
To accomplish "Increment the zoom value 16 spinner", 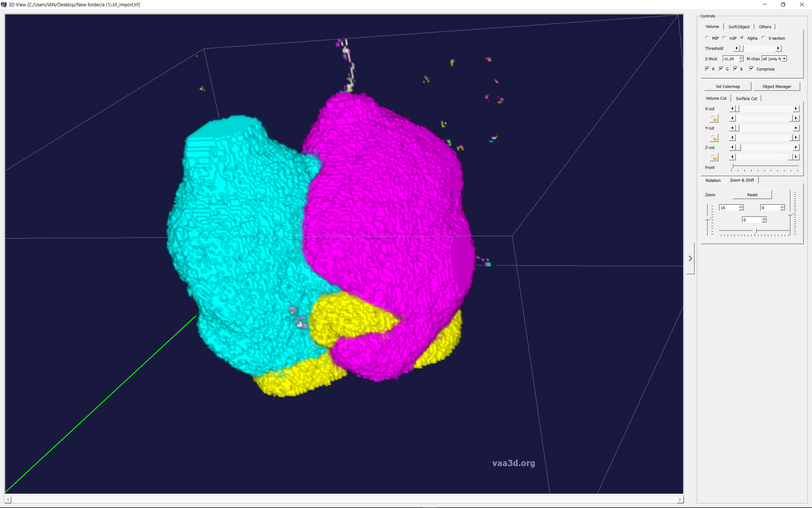I will [x=741, y=206].
